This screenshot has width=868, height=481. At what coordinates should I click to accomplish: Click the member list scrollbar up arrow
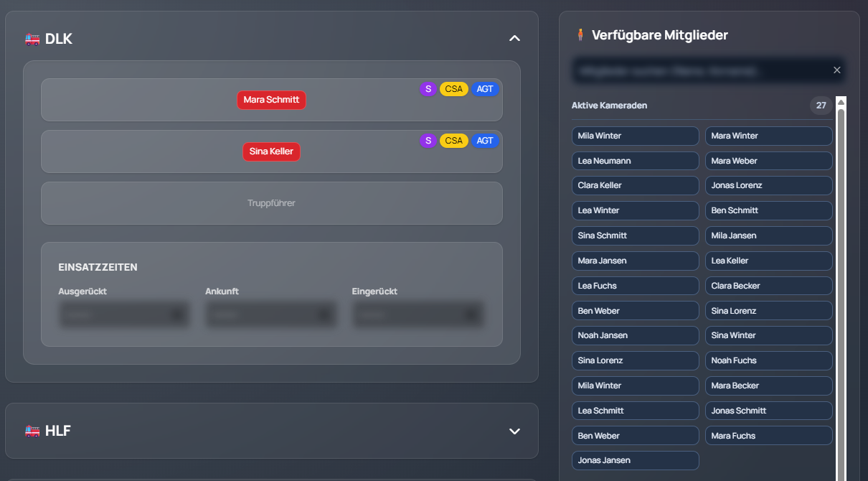(841, 102)
